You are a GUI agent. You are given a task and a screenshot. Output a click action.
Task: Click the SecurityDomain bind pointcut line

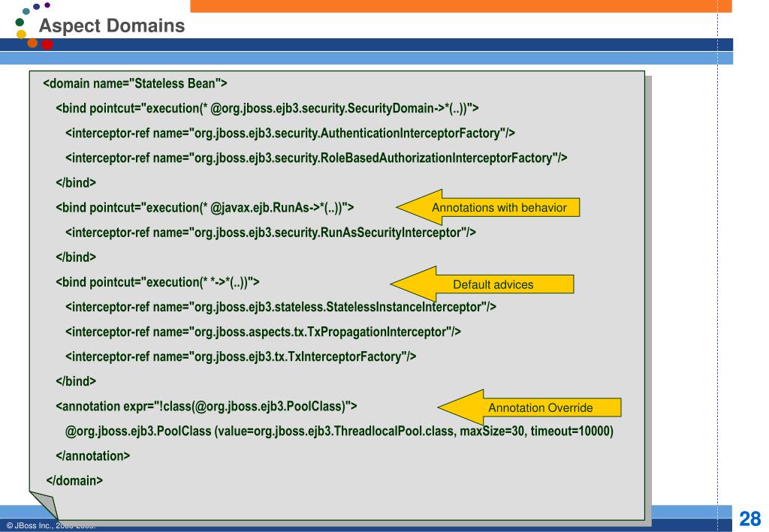click(x=267, y=108)
